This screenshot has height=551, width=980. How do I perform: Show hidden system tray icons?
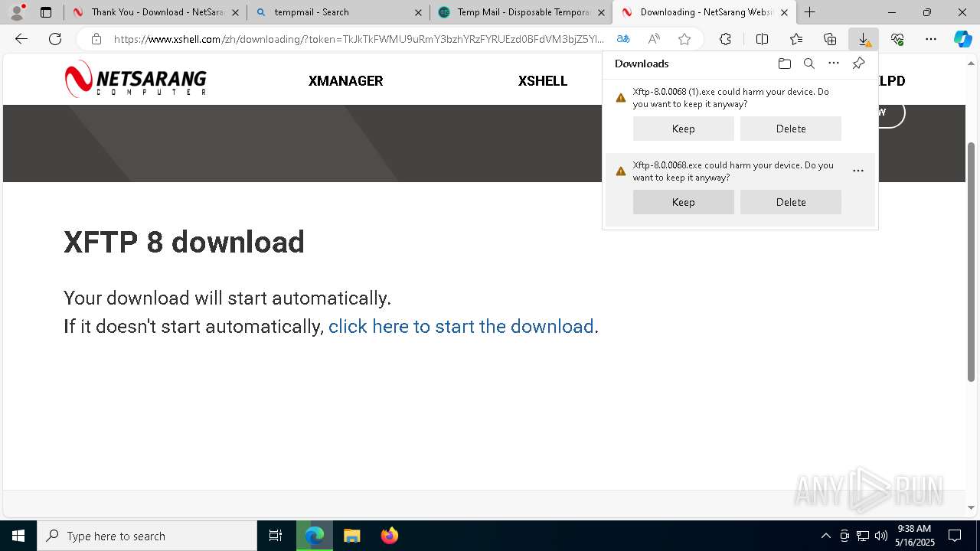825,536
